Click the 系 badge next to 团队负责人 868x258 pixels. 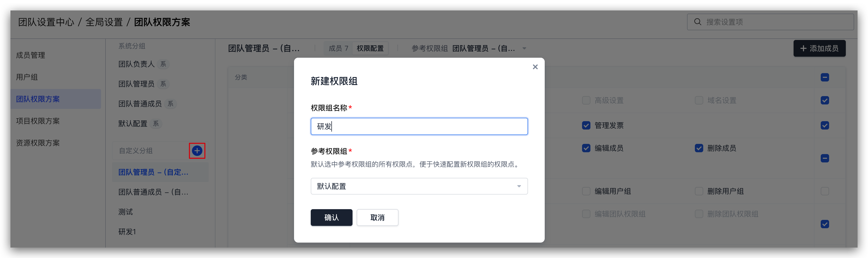[163, 64]
